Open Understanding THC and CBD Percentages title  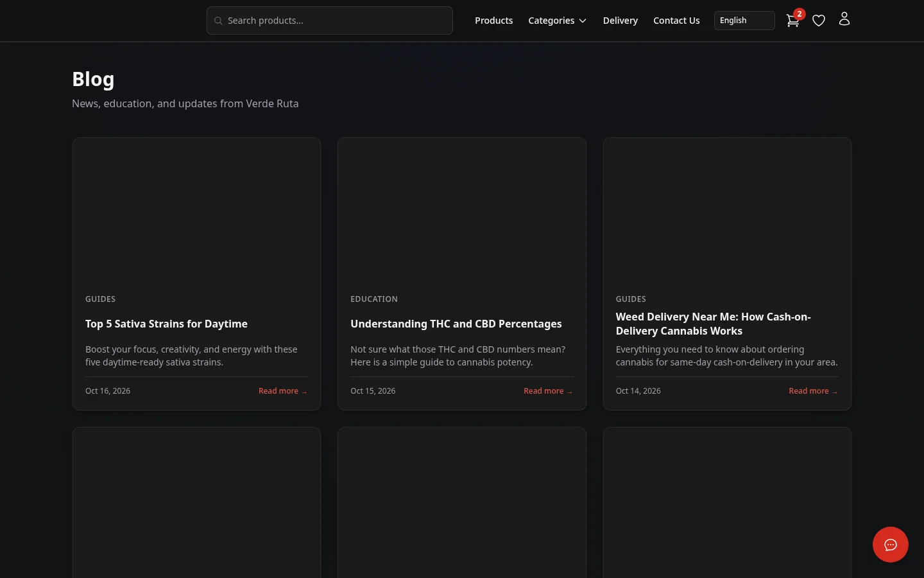coord(456,324)
